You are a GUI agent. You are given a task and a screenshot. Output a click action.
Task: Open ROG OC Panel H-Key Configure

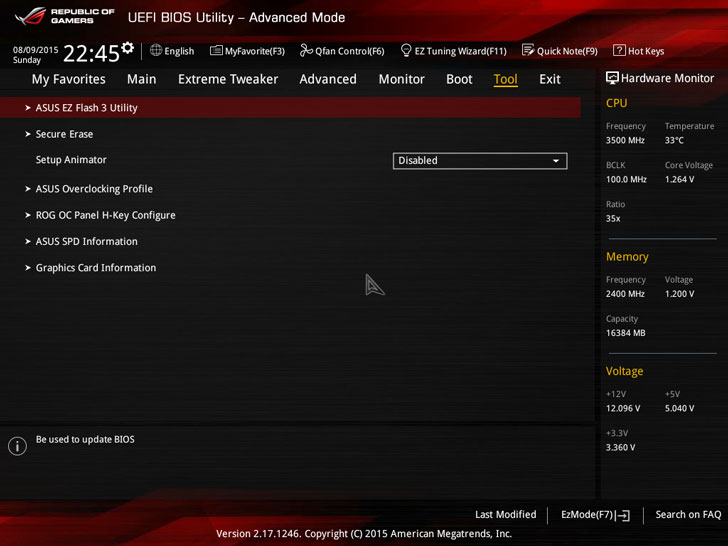point(105,215)
